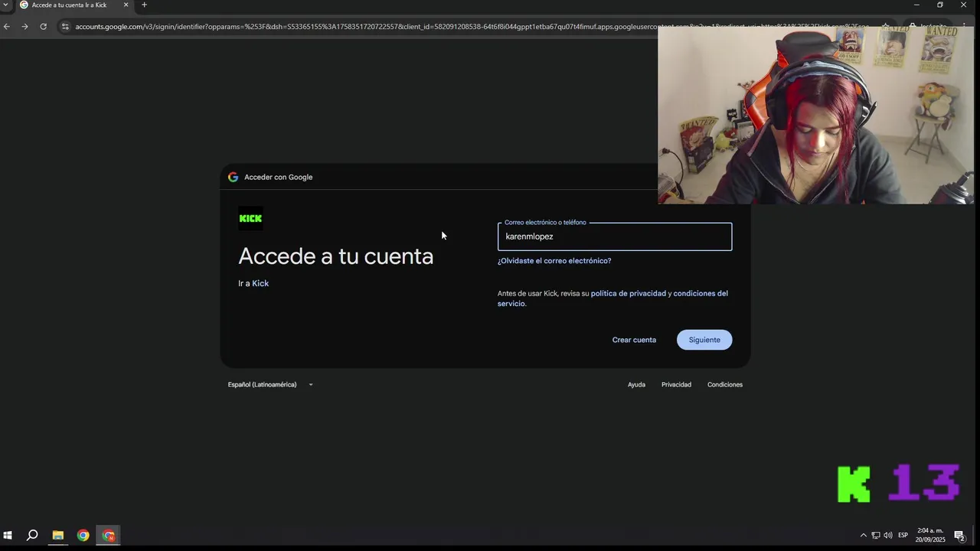Image resolution: width=980 pixels, height=551 pixels.
Task: Click the 'Kick' link under the heading
Action: [260, 283]
